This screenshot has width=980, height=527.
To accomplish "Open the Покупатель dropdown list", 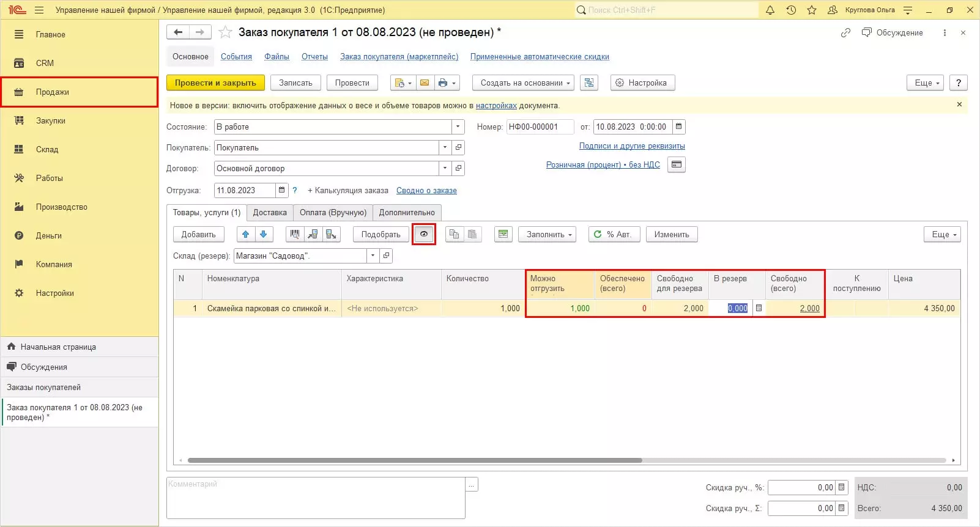I will pos(445,147).
